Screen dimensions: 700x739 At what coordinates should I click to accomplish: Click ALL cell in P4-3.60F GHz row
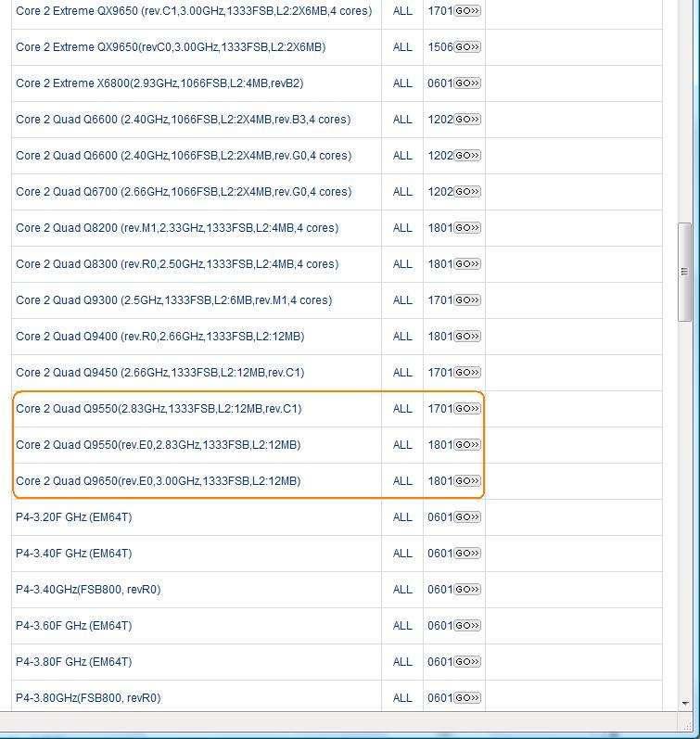402,626
